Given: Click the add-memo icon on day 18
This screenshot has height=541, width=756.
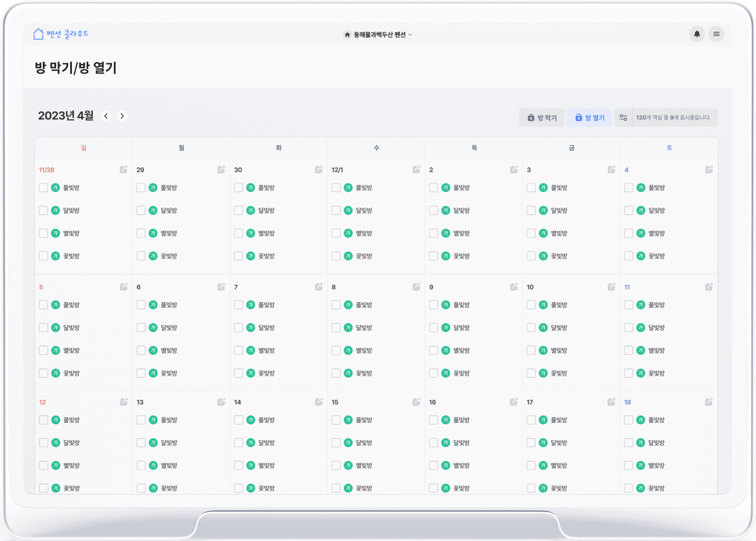Looking at the screenshot, I should 709,402.
